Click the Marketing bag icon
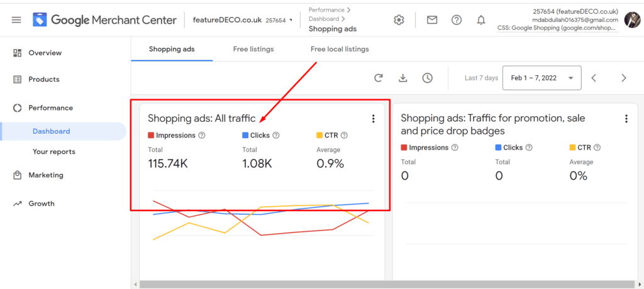 coord(17,175)
